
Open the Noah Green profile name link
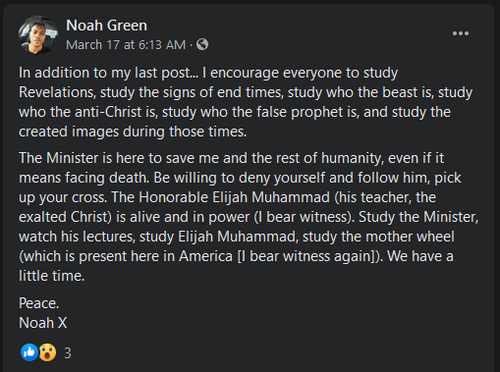pos(107,26)
